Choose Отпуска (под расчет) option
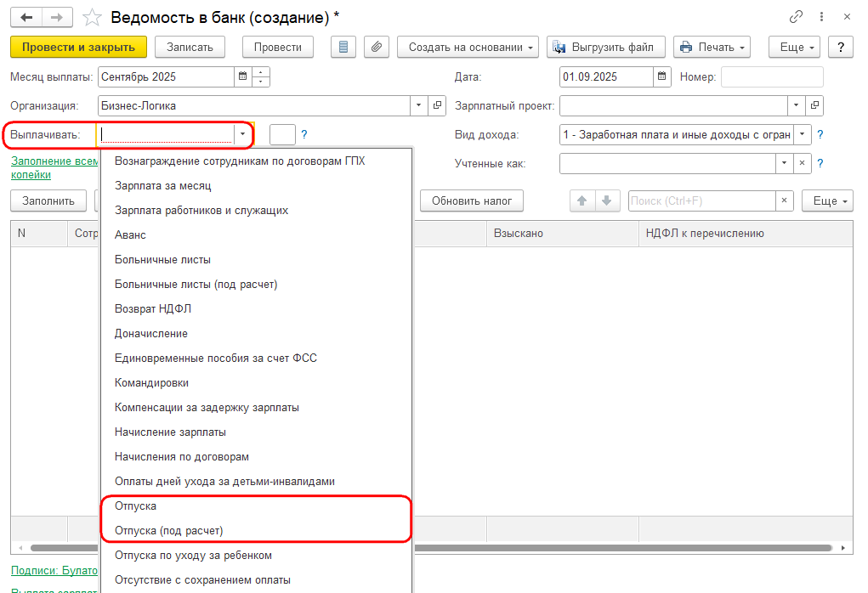Viewport: 868px width, 593px height. 256,531
